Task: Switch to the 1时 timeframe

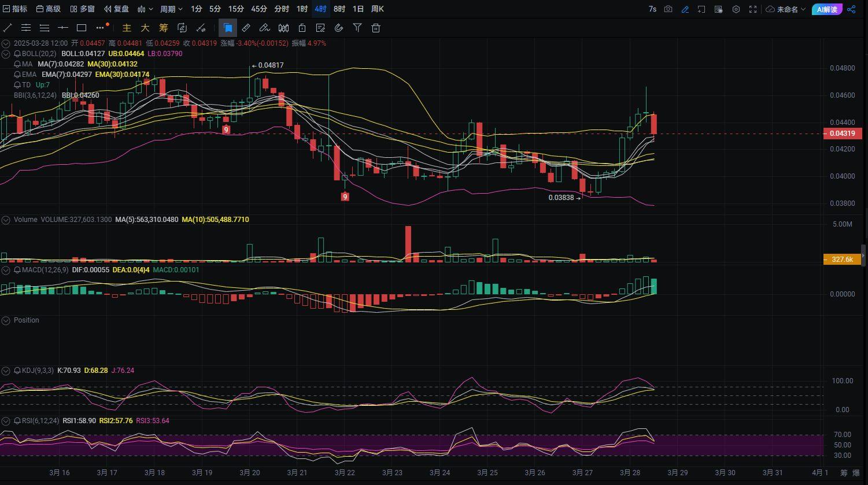Action: tap(302, 9)
